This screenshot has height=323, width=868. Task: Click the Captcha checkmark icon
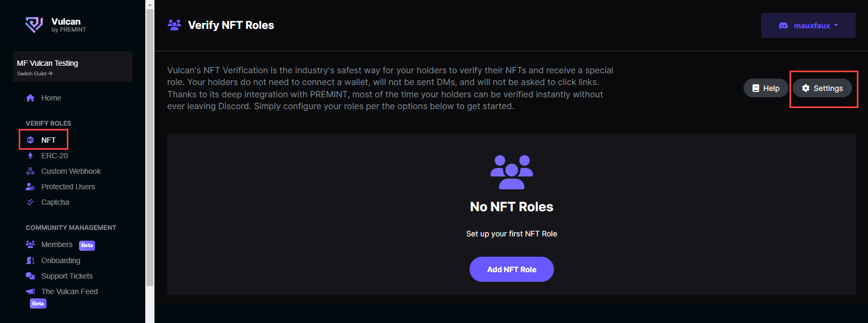click(30, 202)
